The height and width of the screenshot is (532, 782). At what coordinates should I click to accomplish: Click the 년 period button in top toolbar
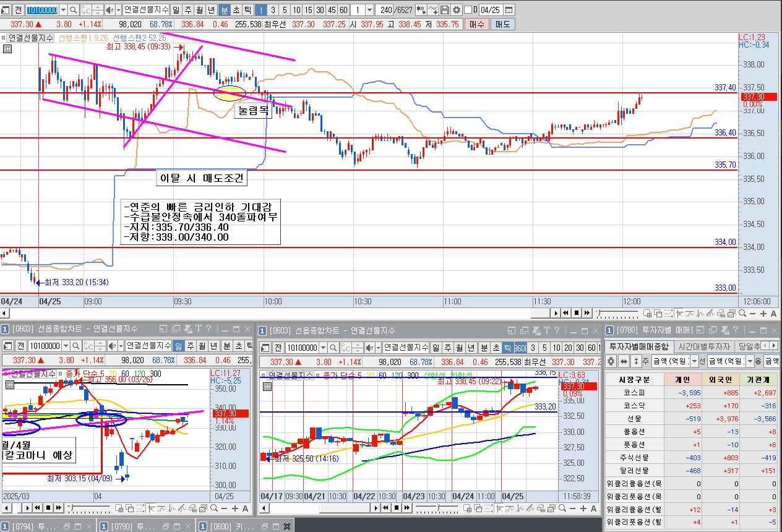tap(212, 10)
